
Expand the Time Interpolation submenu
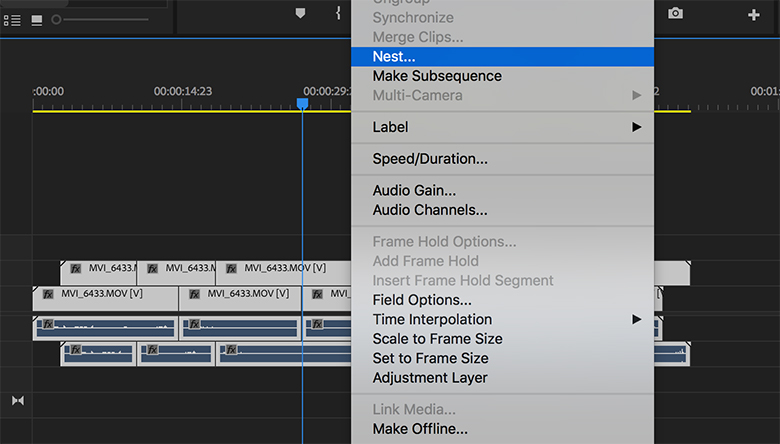tap(502, 319)
